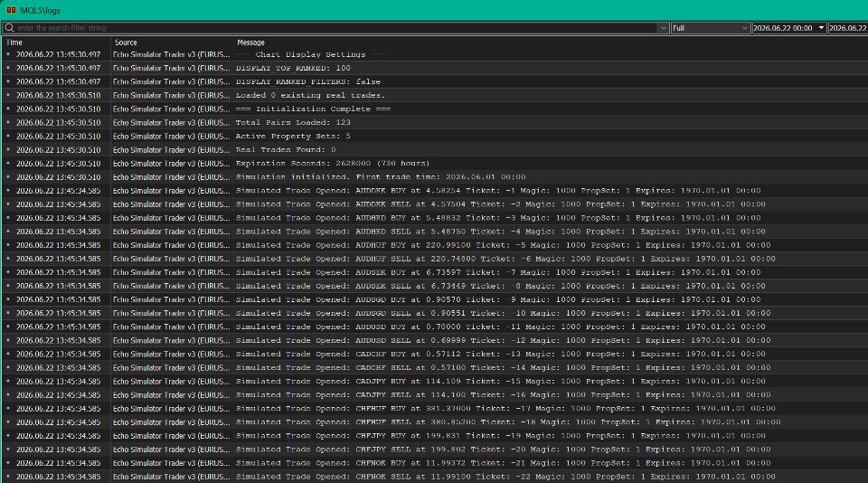The height and width of the screenshot is (483, 868).
Task: Select the AUDSEK BUY at 6.73597 row
Action: pyautogui.click(x=434, y=272)
